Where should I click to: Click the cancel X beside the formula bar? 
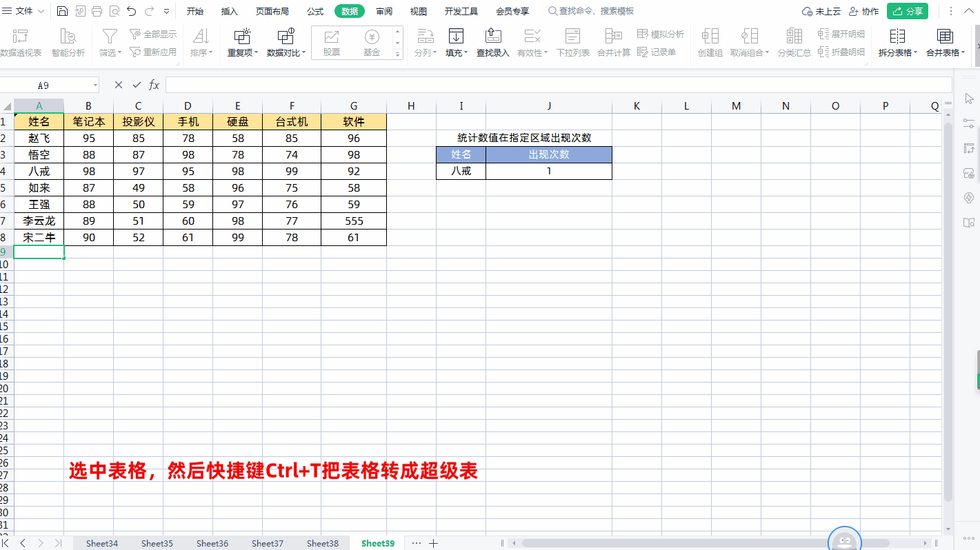119,85
